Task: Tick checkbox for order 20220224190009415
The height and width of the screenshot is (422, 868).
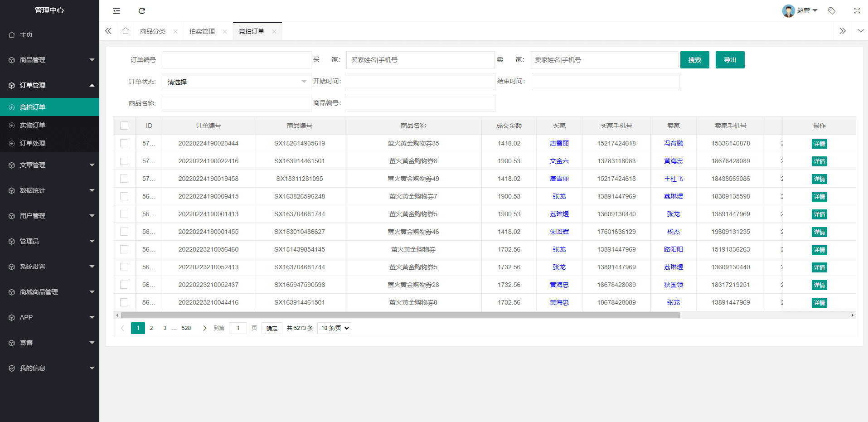Action: pyautogui.click(x=124, y=196)
